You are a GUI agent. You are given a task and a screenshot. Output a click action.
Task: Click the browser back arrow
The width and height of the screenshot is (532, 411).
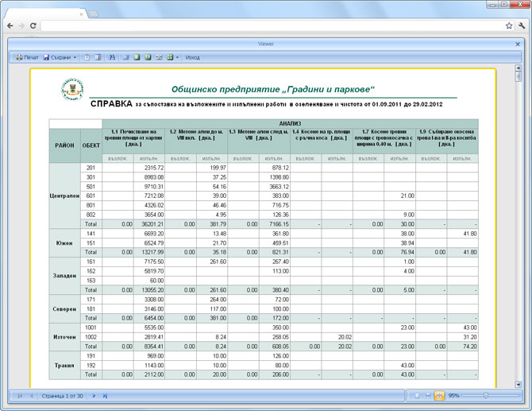coord(10,25)
